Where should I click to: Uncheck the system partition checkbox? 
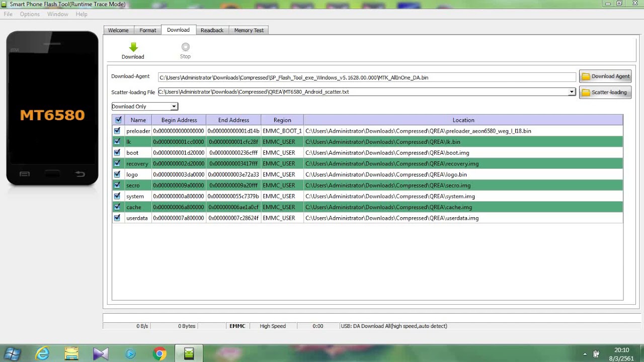[117, 196]
